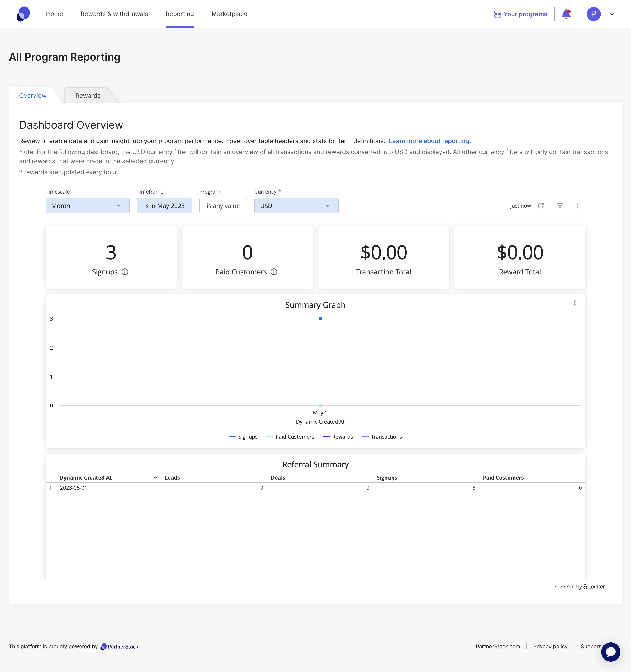Toggle Paid Customers series in legend
Image resolution: width=631 pixels, height=672 pixels.
(290, 437)
